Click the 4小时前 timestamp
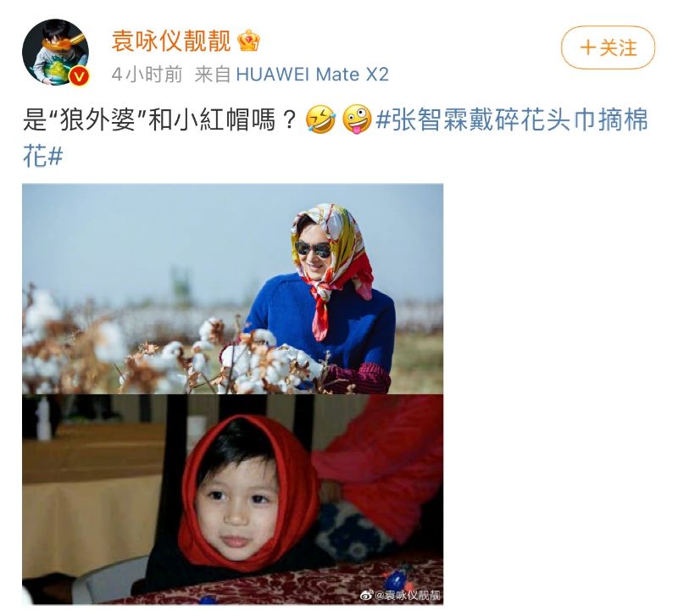The width and height of the screenshot is (678, 616). coord(147,75)
